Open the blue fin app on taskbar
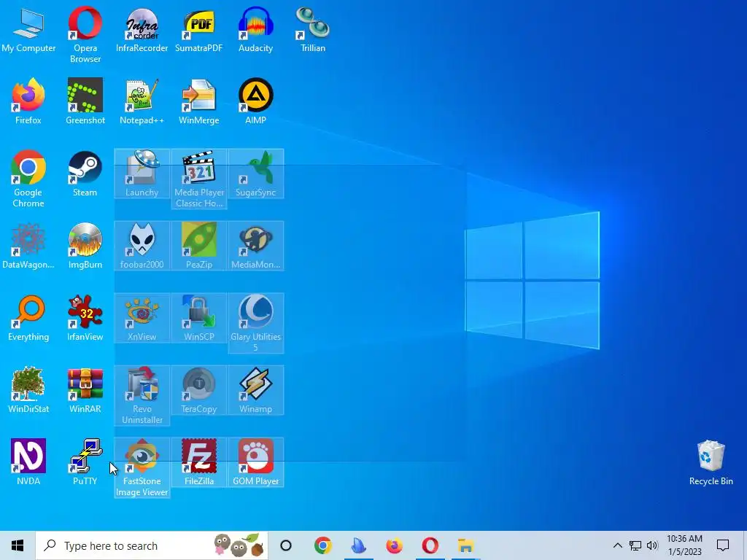747x560 pixels. coord(359,545)
